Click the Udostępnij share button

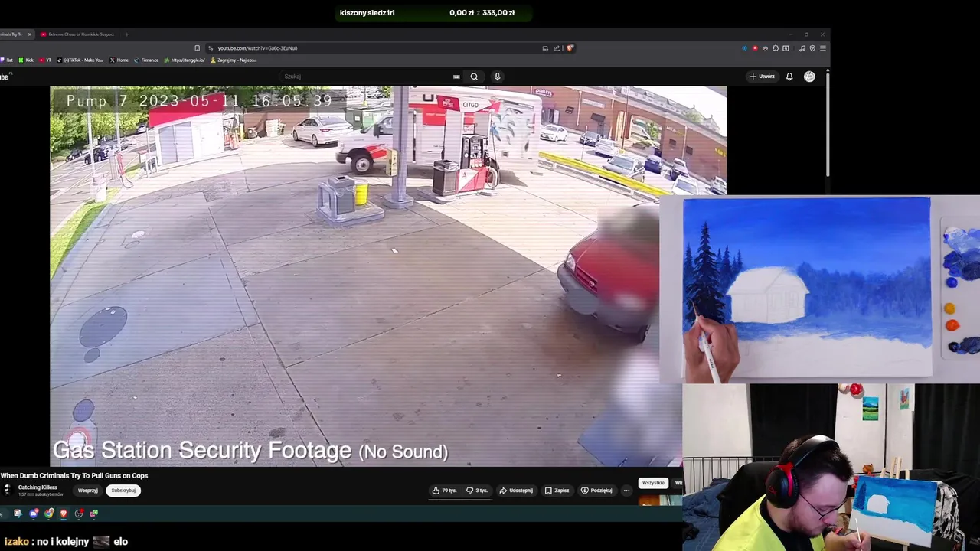[517, 491]
